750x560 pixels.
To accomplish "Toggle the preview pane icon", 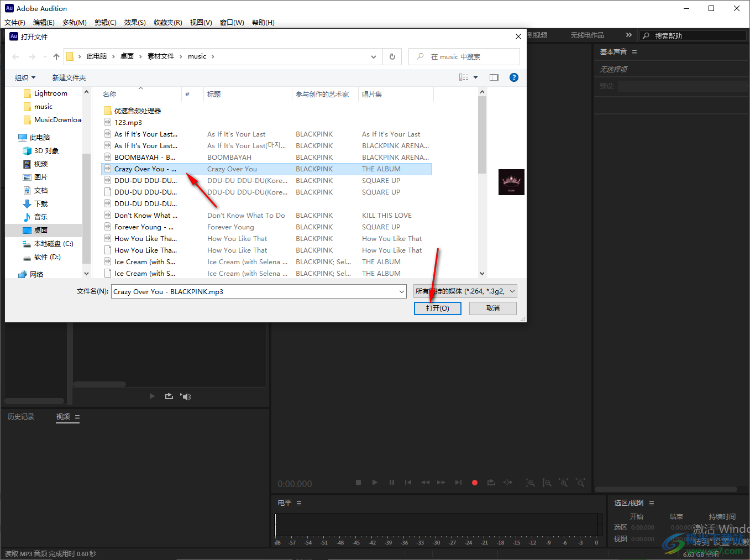I will click(x=494, y=77).
